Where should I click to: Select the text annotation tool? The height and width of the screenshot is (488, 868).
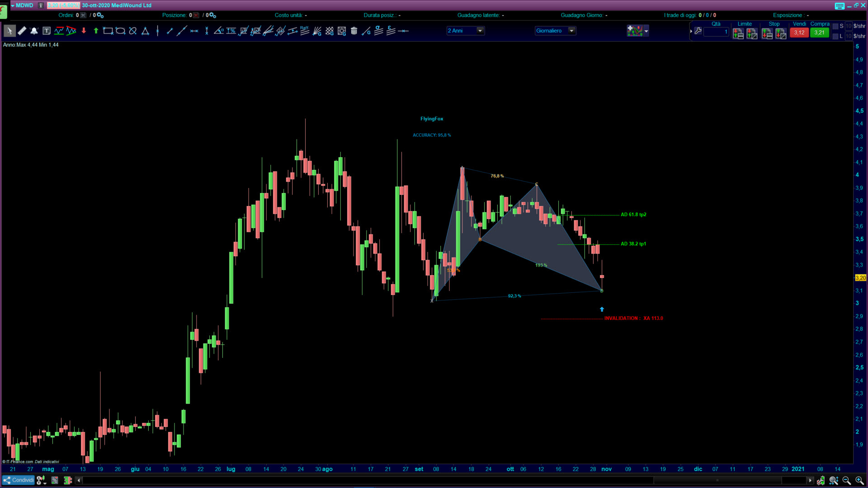pyautogui.click(x=47, y=31)
